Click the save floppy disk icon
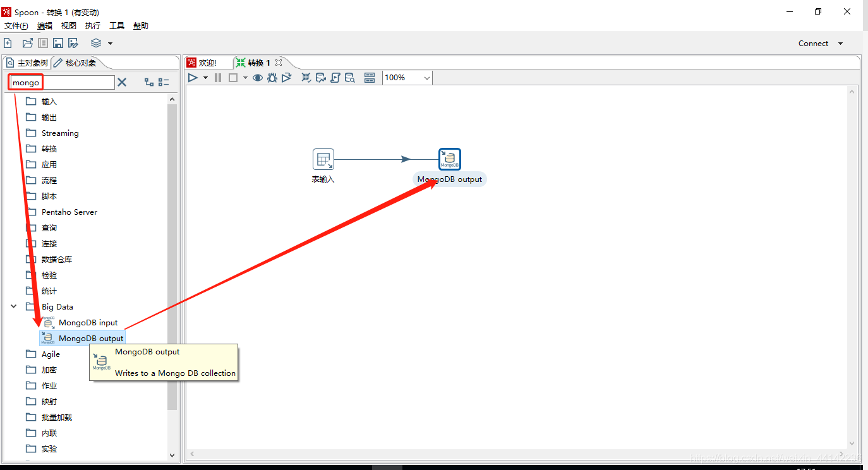Screen dimensions: 868x470 (x=58, y=43)
